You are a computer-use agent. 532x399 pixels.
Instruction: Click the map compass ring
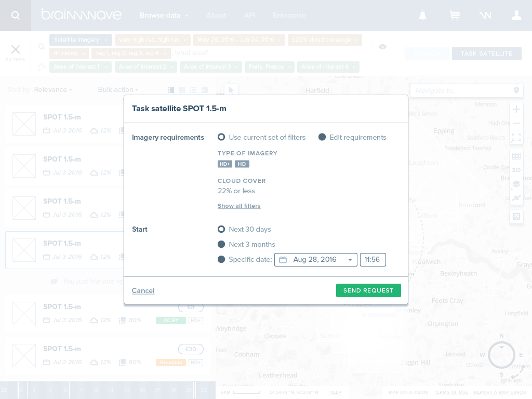coord(501,355)
